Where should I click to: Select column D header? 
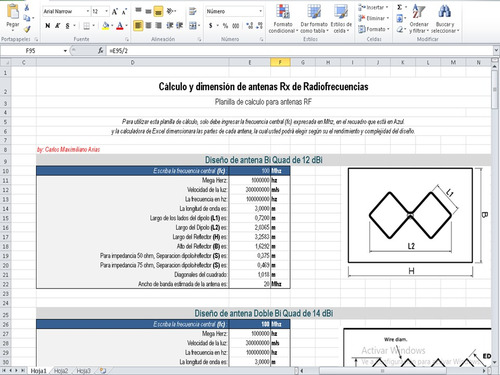click(x=133, y=62)
